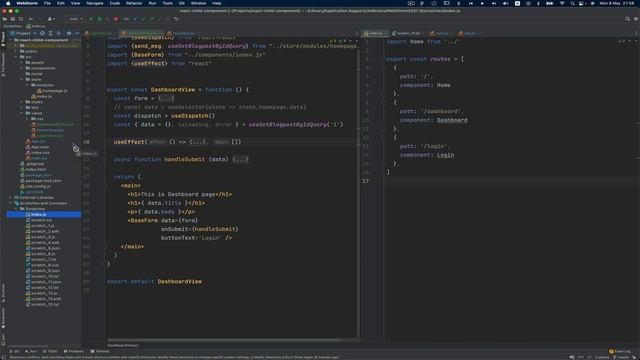This screenshot has height=360, width=640.
Task: Collapse the src folder
Action: click(x=16, y=57)
